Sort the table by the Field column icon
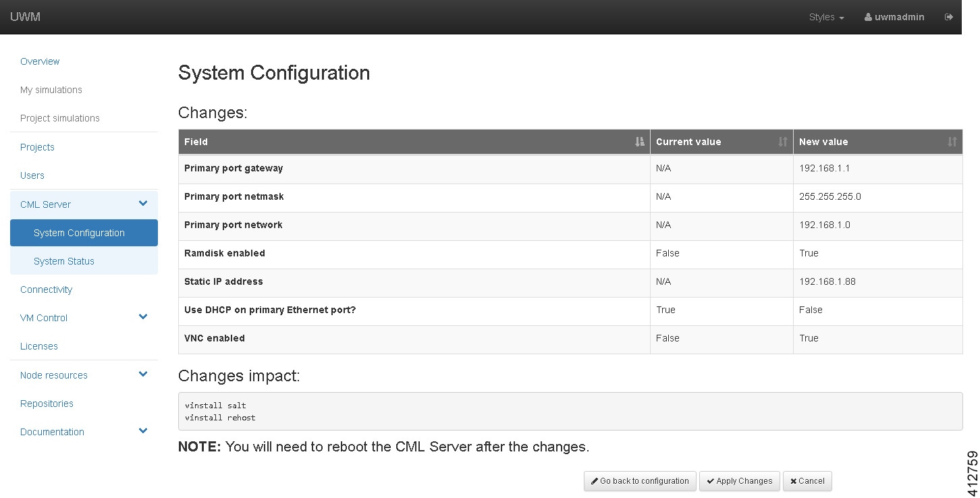The width and height of the screenshot is (980, 498). 639,142
